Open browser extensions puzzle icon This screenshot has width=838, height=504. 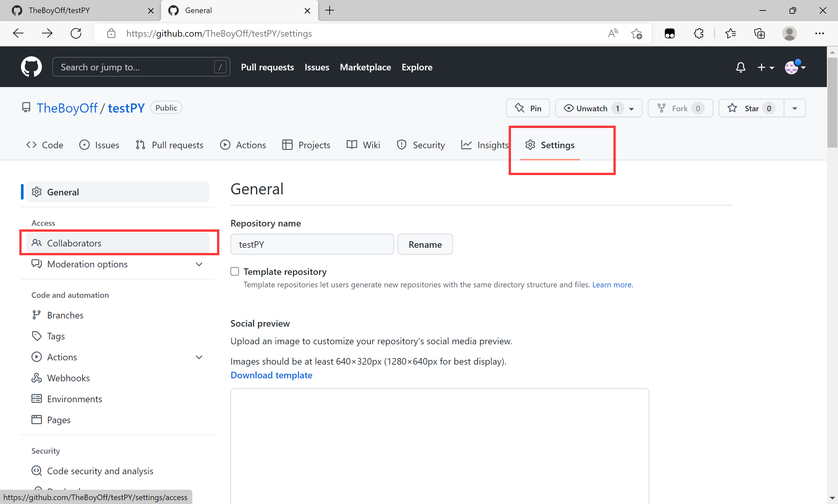699,33
